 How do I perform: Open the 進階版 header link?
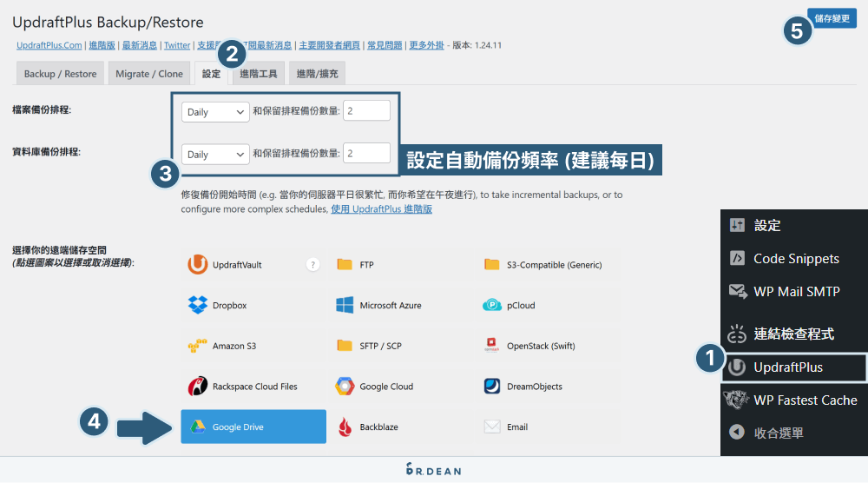(x=102, y=45)
